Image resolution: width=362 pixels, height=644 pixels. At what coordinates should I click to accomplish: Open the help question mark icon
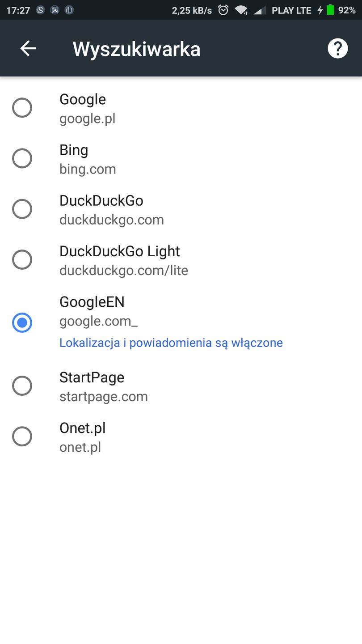click(337, 48)
